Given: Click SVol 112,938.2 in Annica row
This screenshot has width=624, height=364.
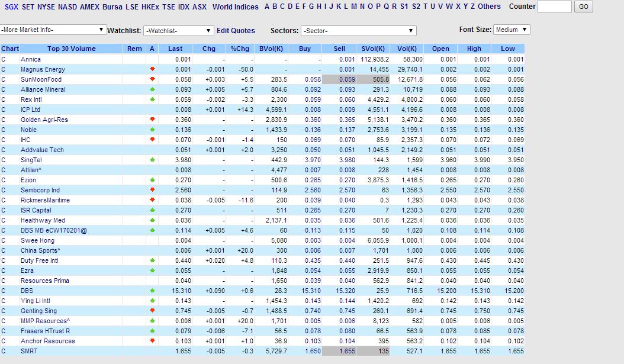Looking at the screenshot, I should tap(375, 59).
